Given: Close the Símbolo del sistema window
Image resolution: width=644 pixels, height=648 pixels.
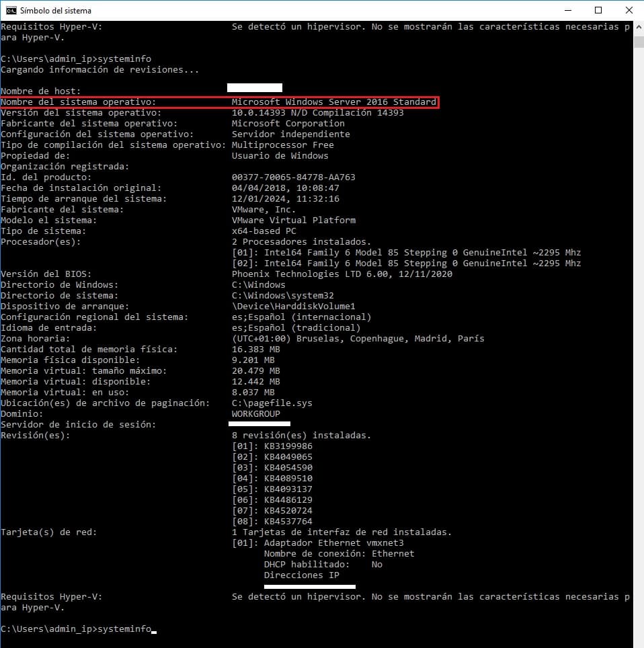Looking at the screenshot, I should (x=629, y=10).
